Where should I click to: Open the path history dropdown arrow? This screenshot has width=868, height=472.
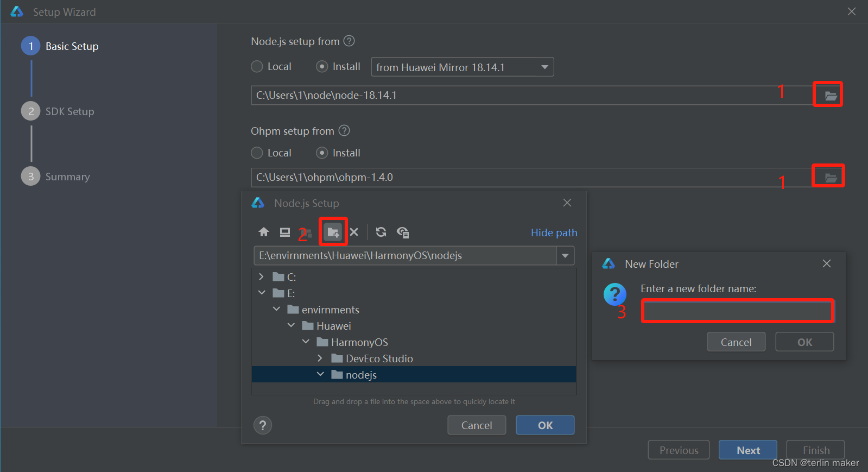(565, 255)
